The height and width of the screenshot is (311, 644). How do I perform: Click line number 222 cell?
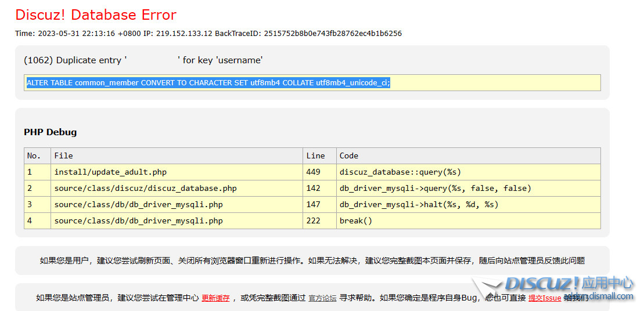[319, 220]
